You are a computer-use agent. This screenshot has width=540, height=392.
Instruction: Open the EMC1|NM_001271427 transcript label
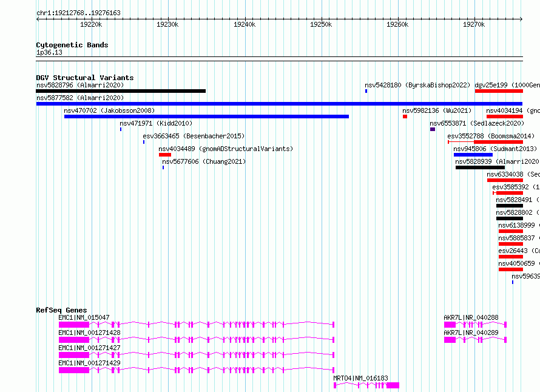[x=90, y=348]
